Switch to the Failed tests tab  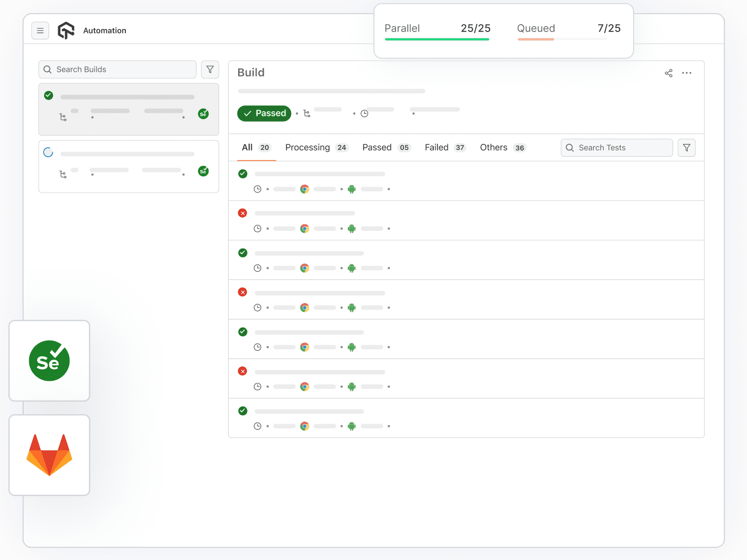tap(437, 147)
